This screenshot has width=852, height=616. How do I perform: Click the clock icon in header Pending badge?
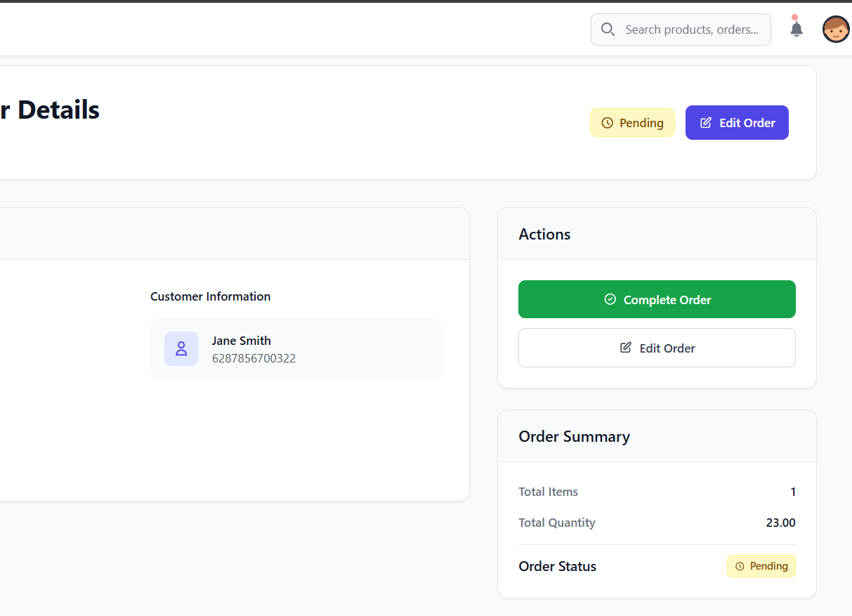608,123
